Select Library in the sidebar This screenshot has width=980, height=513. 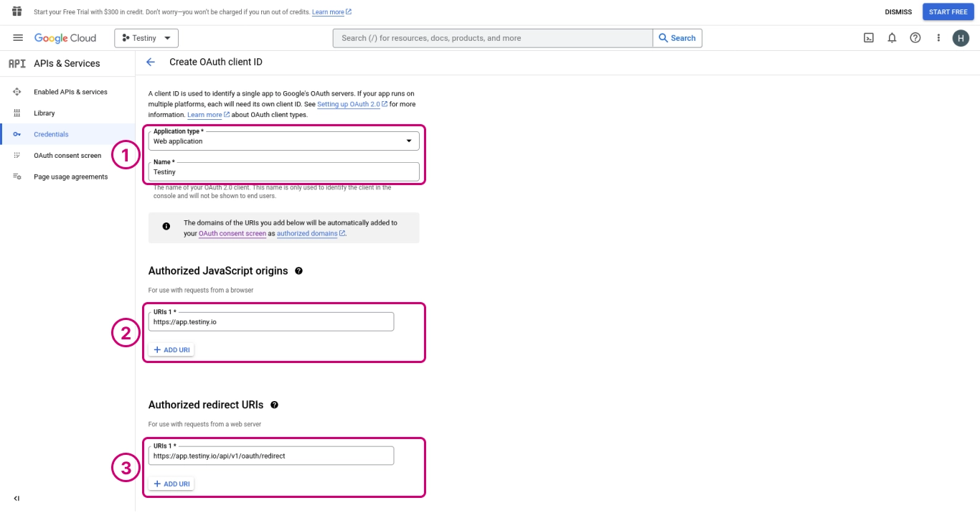tap(44, 113)
